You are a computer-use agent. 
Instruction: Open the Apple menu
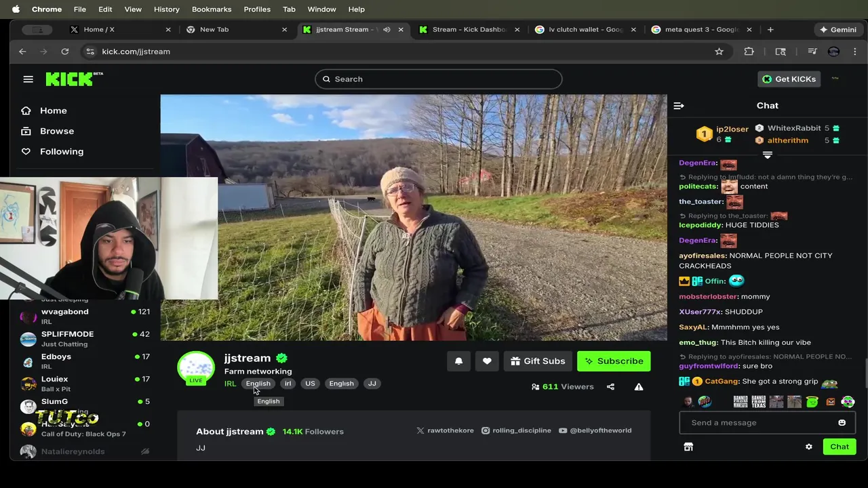pyautogui.click(x=16, y=9)
